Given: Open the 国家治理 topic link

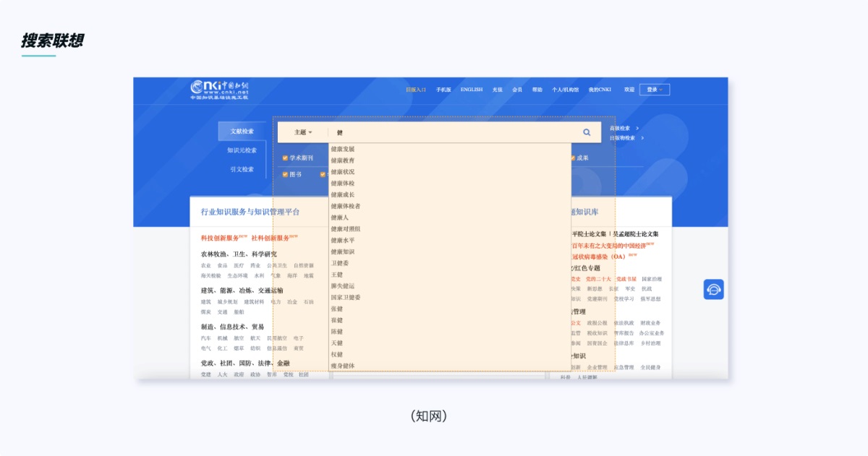Looking at the screenshot, I should click(652, 279).
